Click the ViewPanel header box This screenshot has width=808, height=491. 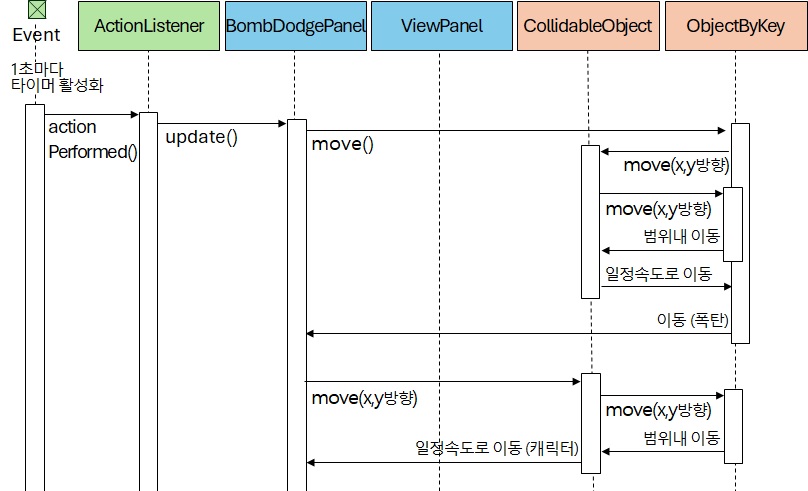click(439, 26)
